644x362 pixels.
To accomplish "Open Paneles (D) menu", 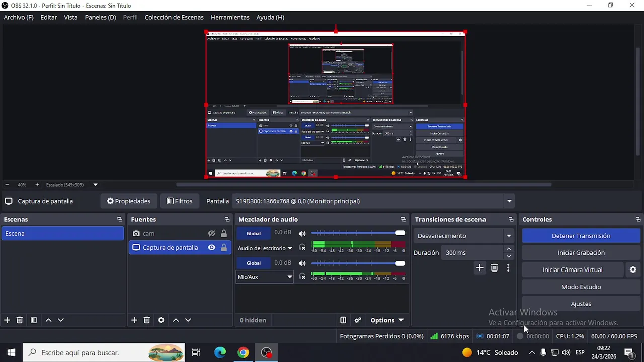I will tap(100, 17).
